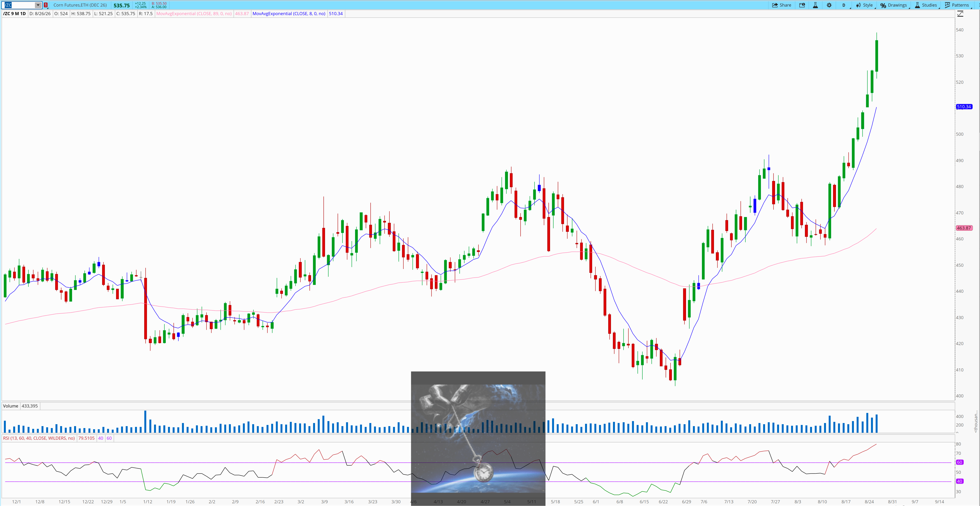The image size is (980, 506).
Task: Click the candlestick icon beside Style
Action: coord(859,5)
